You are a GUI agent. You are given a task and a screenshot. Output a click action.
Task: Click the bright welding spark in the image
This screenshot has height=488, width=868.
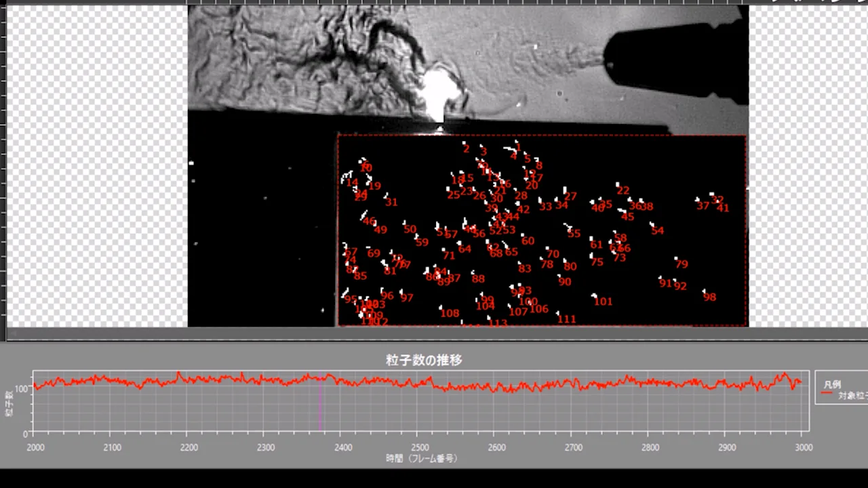click(x=440, y=91)
